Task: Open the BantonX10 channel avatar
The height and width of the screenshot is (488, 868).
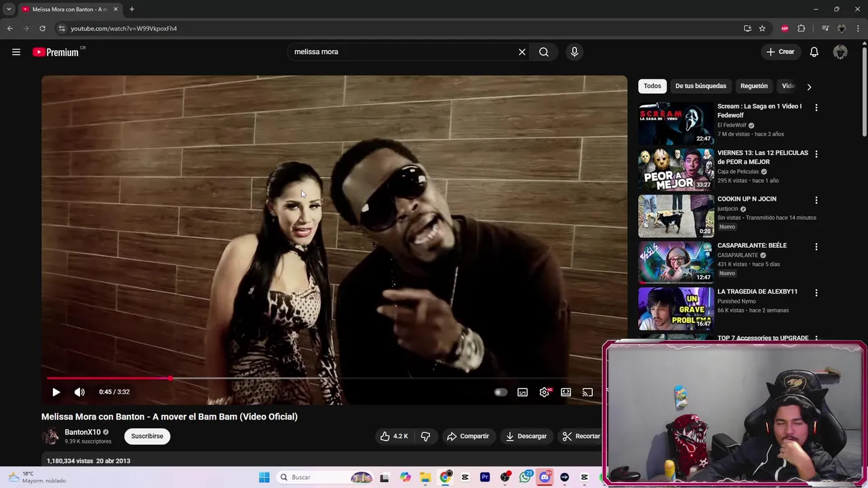Action: click(50, 436)
